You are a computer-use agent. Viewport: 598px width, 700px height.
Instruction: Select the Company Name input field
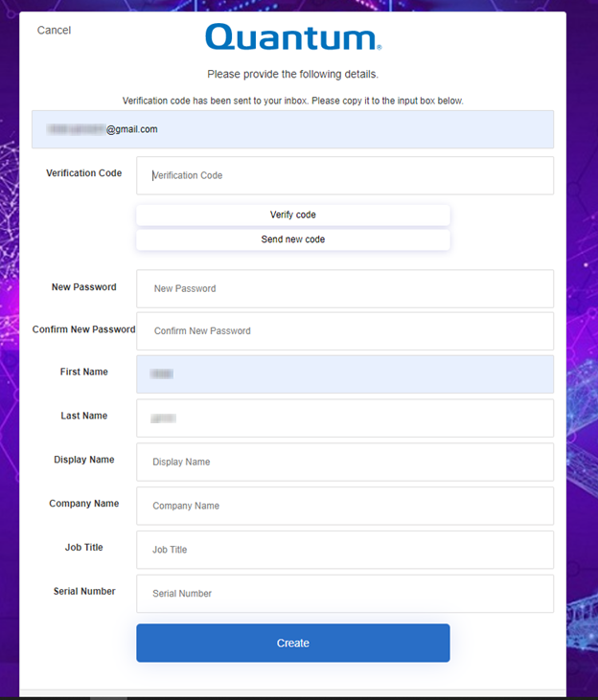coord(345,506)
